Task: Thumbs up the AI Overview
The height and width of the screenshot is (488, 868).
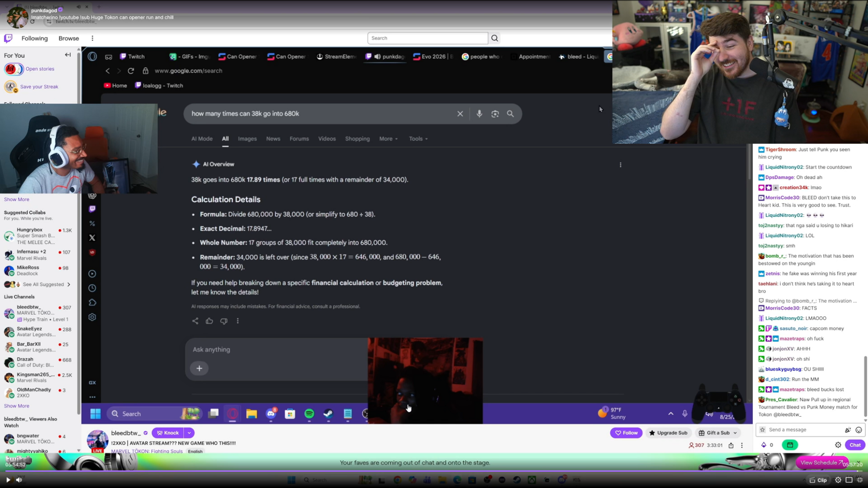Action: 210,321
